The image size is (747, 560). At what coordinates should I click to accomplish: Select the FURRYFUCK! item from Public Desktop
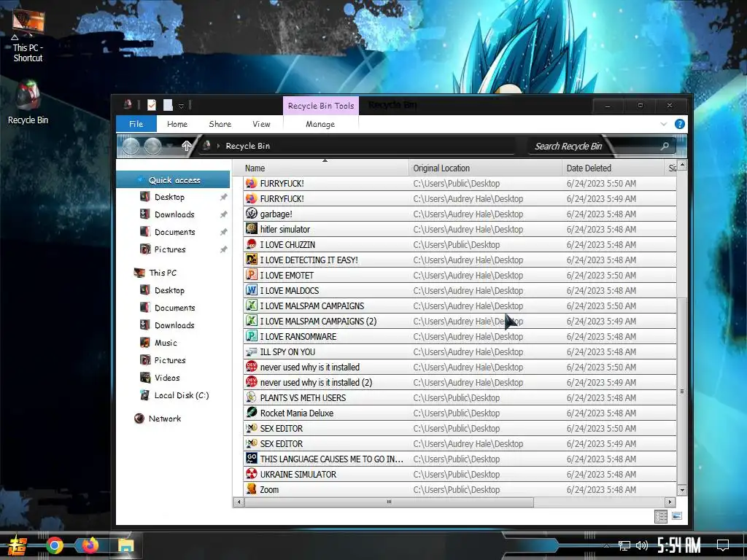[x=460, y=183]
